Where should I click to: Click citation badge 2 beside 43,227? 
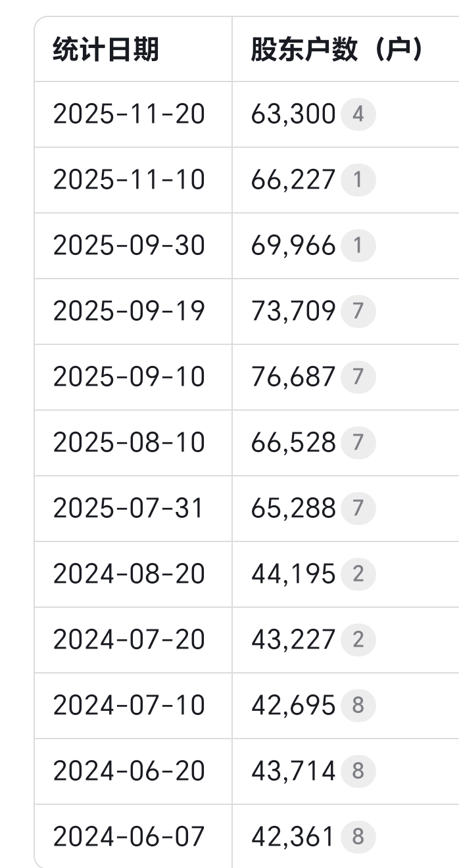(x=358, y=640)
